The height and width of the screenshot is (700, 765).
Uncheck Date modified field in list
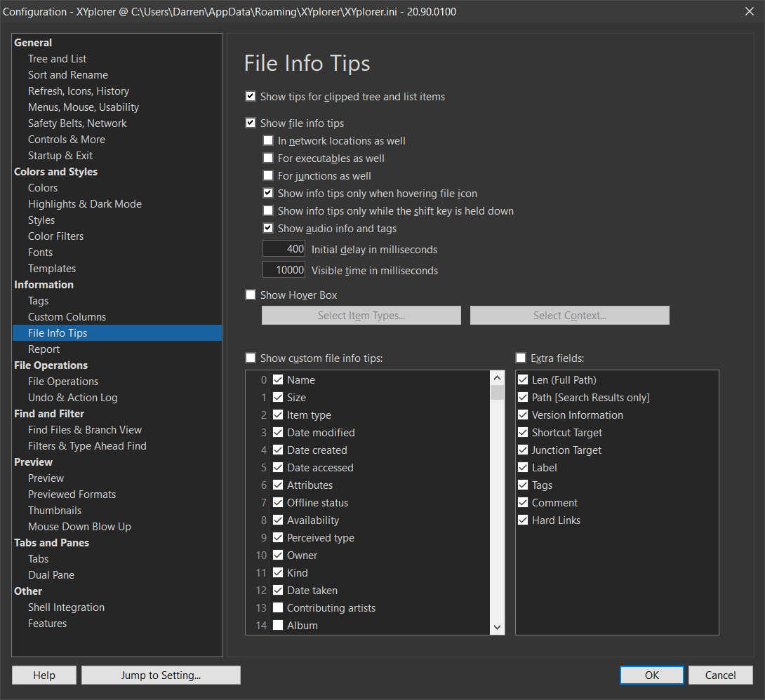[x=278, y=432]
